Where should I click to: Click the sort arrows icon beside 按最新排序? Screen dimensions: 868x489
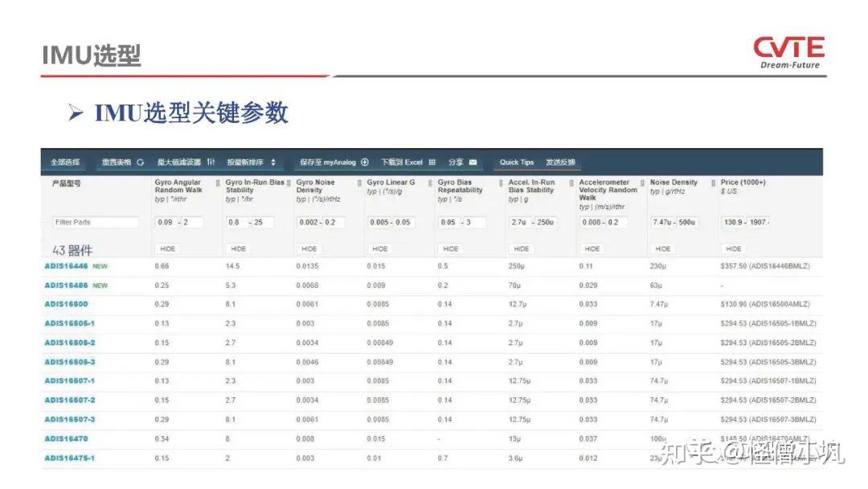click(272, 162)
